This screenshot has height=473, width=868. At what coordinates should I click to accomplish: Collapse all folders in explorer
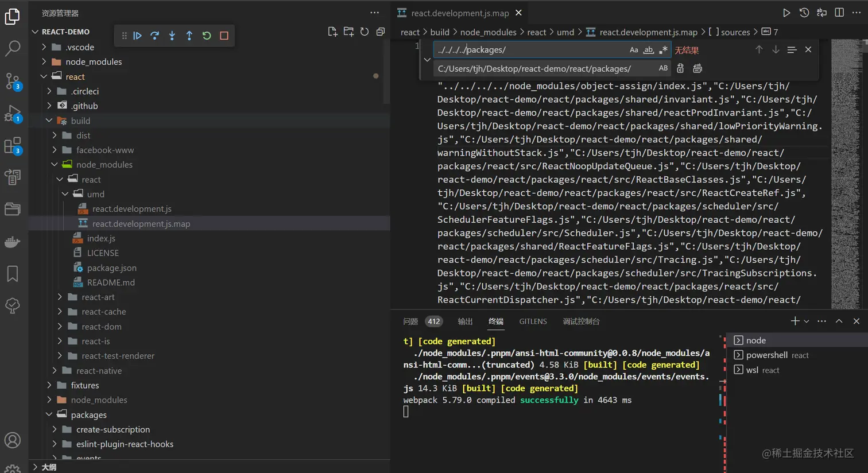pos(380,32)
